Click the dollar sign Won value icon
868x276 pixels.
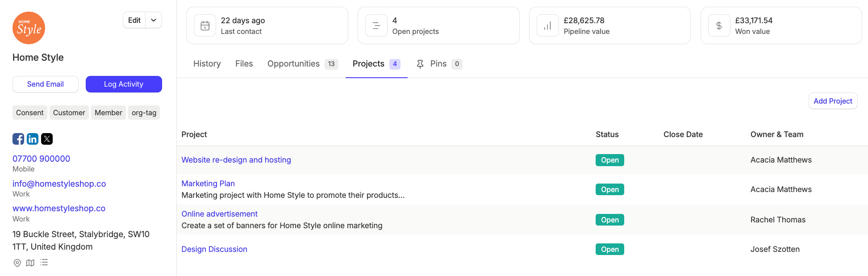click(x=719, y=25)
